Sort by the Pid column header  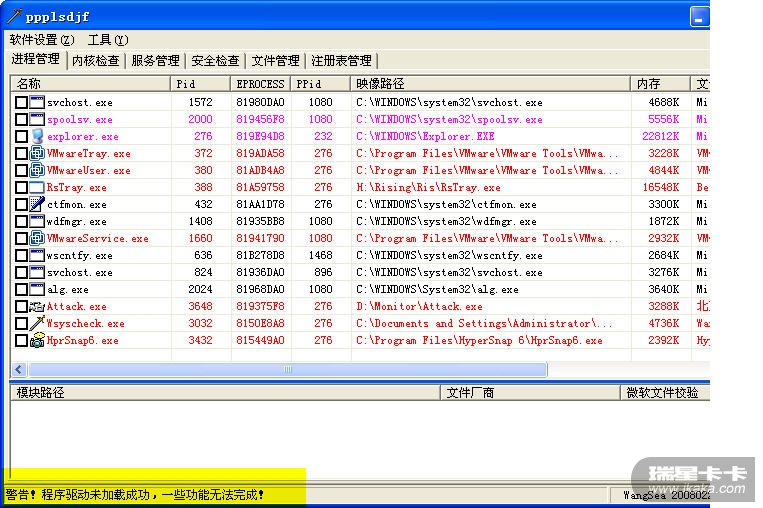(x=200, y=84)
